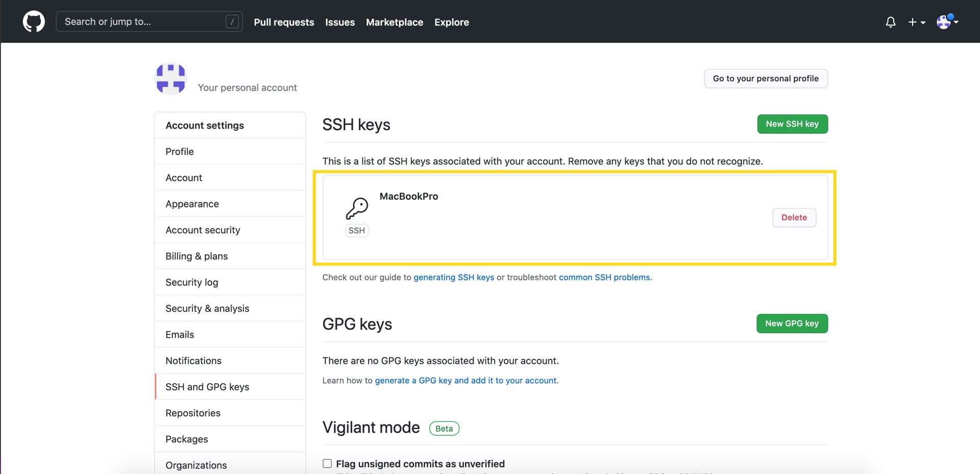The height and width of the screenshot is (474, 980).
Task: Delete the MacBookPro SSH key
Action: (794, 217)
